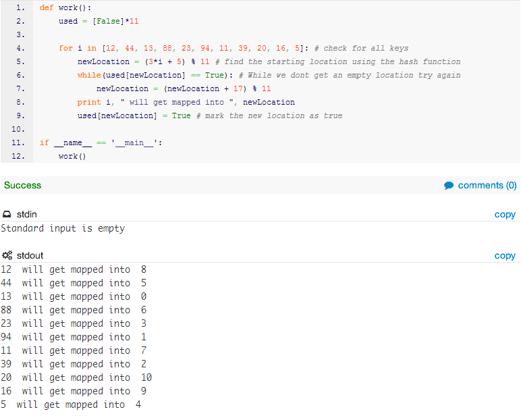
Task: Click code line 'used = [False]*11'
Action: pyautogui.click(x=99, y=22)
